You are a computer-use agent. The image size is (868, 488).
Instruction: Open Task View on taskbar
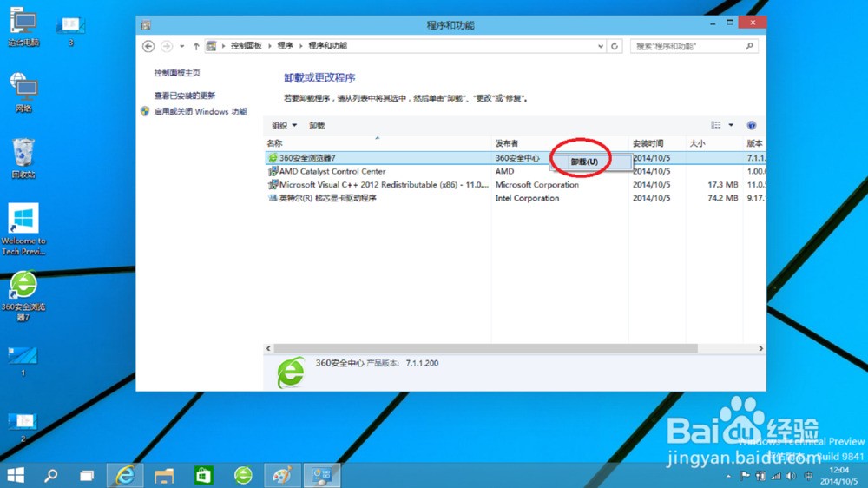(87, 475)
